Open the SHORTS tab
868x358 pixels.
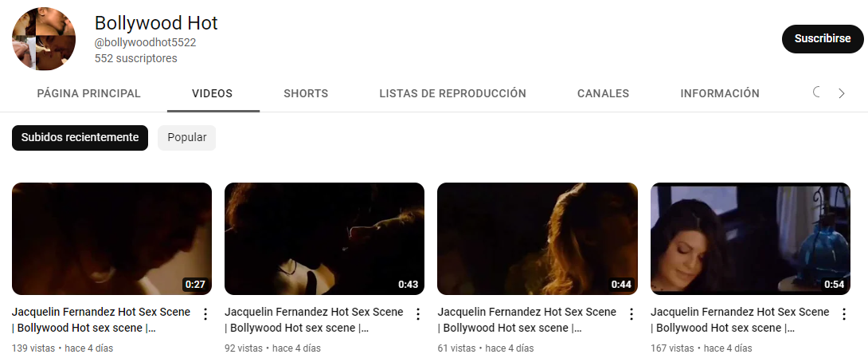pyautogui.click(x=306, y=93)
